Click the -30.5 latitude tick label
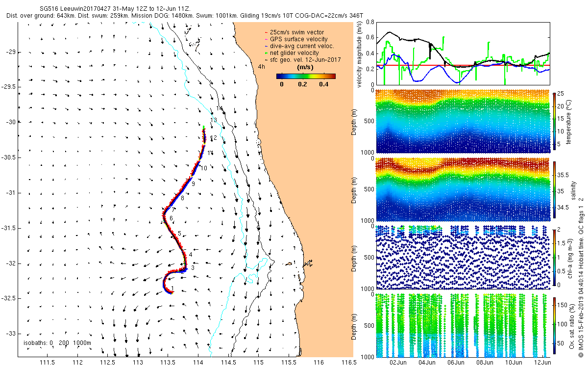This screenshot has width=588, height=368. point(8,158)
